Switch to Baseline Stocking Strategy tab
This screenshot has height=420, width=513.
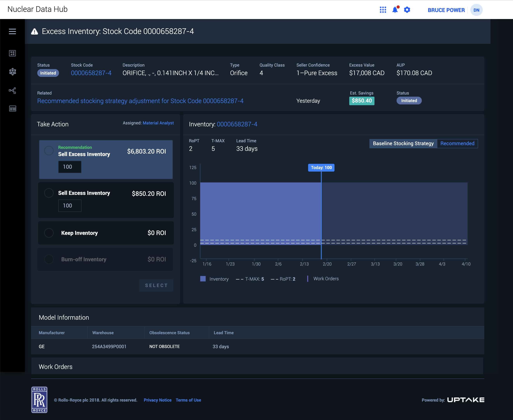click(x=403, y=143)
